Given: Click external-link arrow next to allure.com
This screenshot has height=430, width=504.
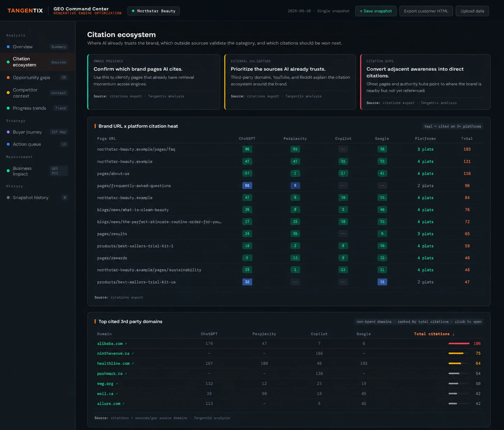Looking at the screenshot, I should [x=124, y=403].
